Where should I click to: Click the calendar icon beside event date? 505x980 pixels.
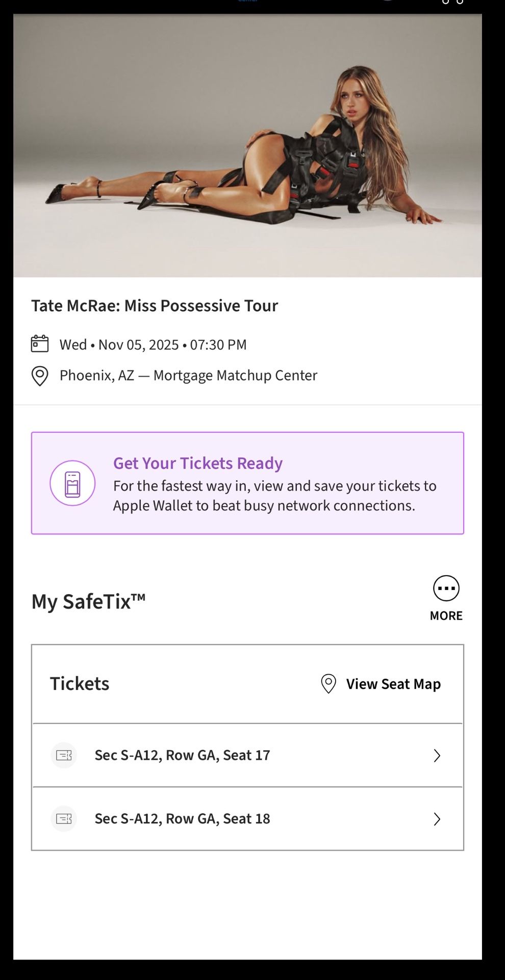tap(40, 344)
